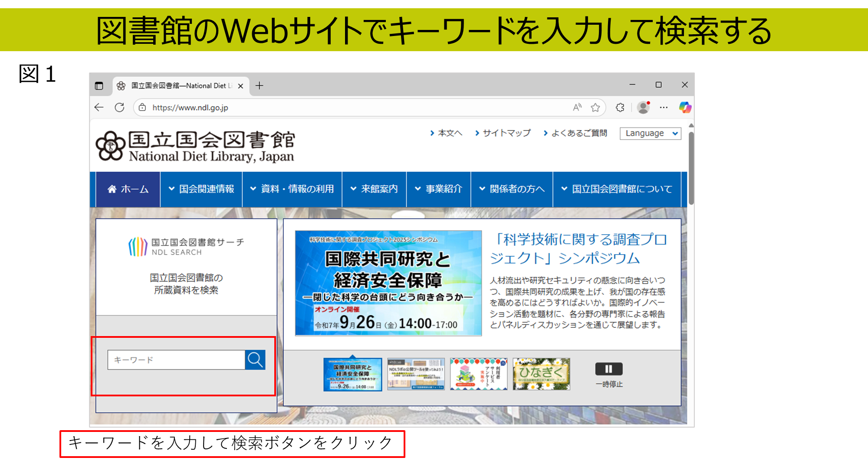
Task: Select the ひなぎく carousel thumbnail
Action: (541, 374)
